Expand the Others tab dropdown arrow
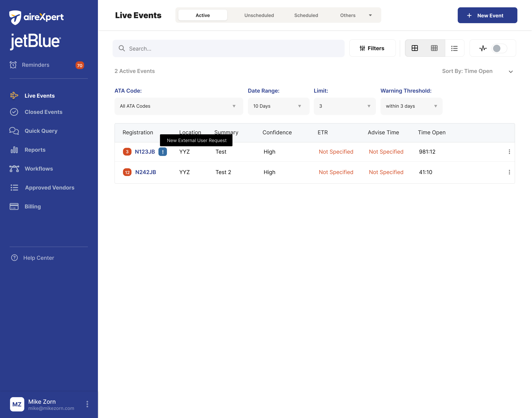Screen dimensions: 532x418 coord(370,15)
